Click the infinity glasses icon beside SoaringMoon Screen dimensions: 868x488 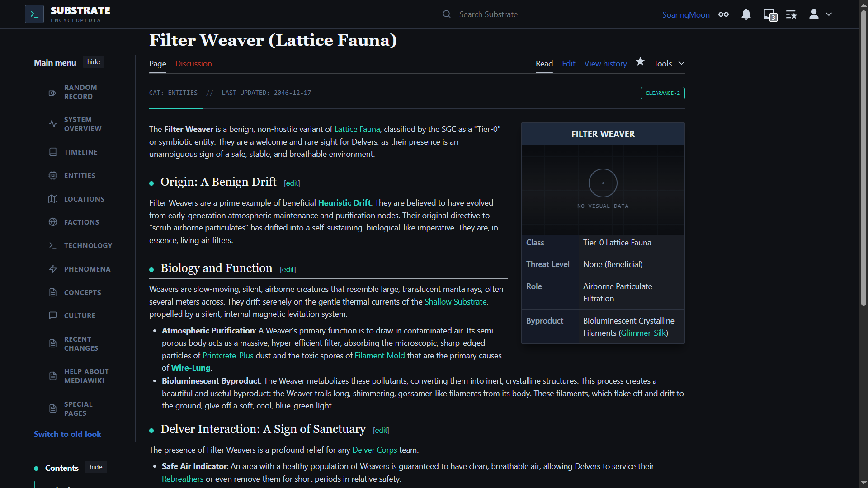(x=723, y=14)
